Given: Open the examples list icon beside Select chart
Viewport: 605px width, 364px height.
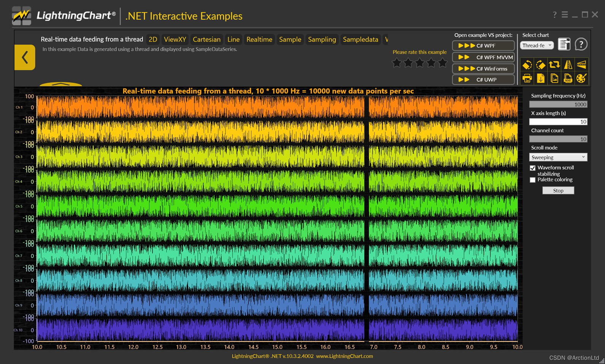Looking at the screenshot, I should [x=564, y=44].
